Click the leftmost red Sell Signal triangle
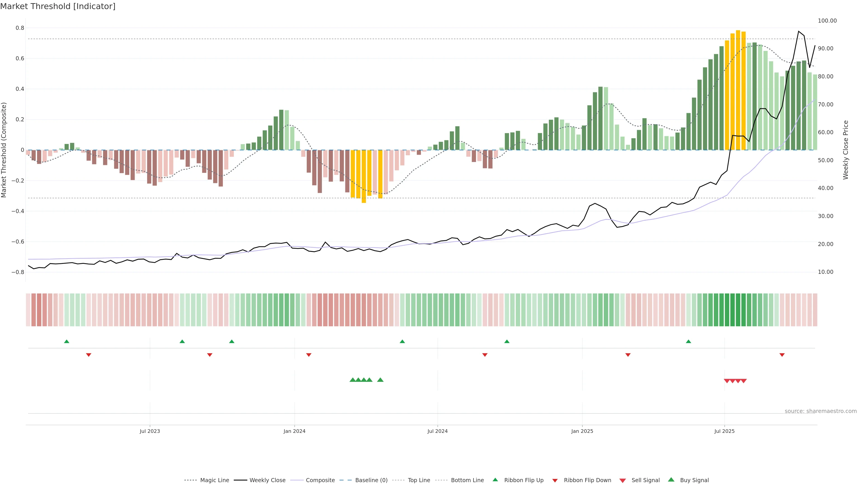The height and width of the screenshot is (488, 868). click(727, 381)
